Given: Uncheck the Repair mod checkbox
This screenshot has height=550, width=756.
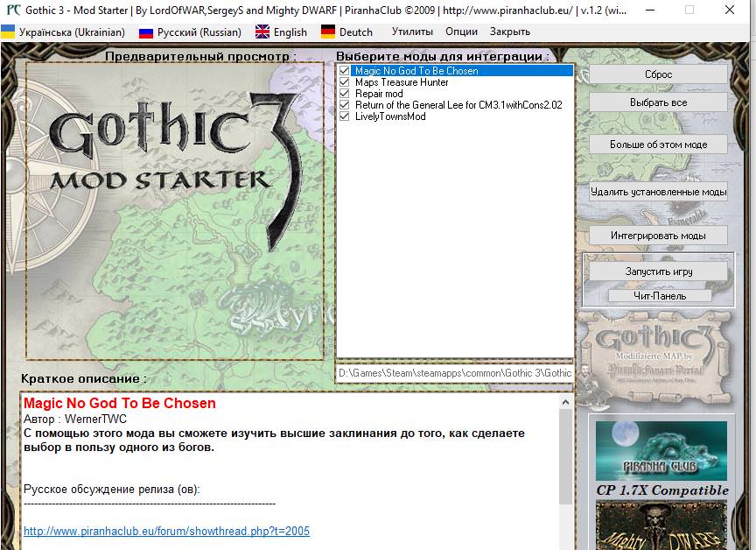Looking at the screenshot, I should [344, 93].
